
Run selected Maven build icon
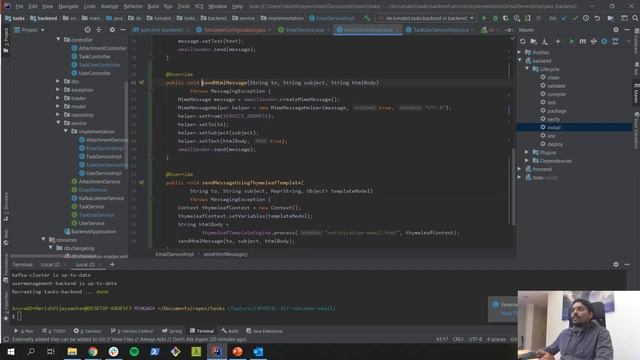[571, 42]
